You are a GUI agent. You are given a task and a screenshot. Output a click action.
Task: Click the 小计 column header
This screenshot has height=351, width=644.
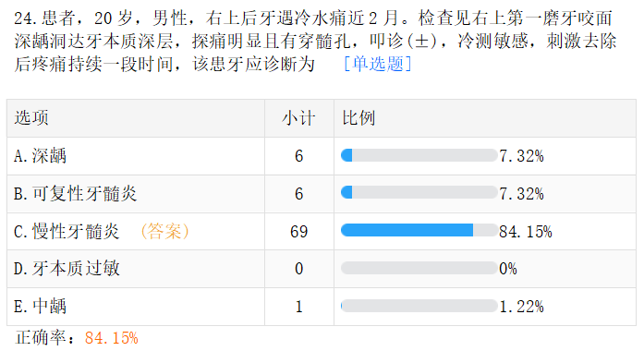(299, 118)
